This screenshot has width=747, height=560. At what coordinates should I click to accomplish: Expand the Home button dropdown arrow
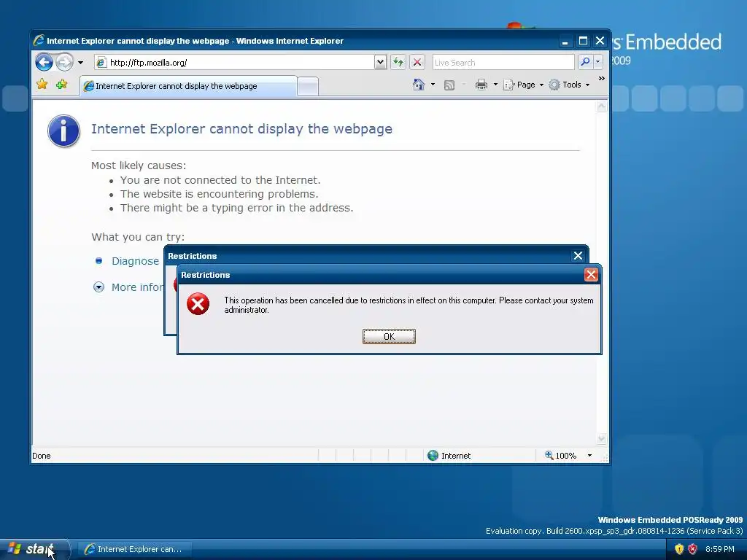tap(433, 85)
